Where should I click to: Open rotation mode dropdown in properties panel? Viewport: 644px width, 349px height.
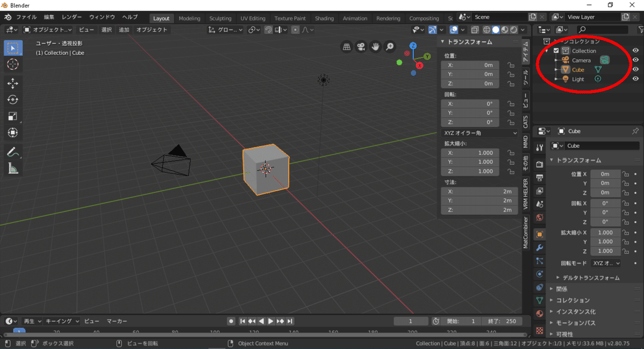(606, 263)
